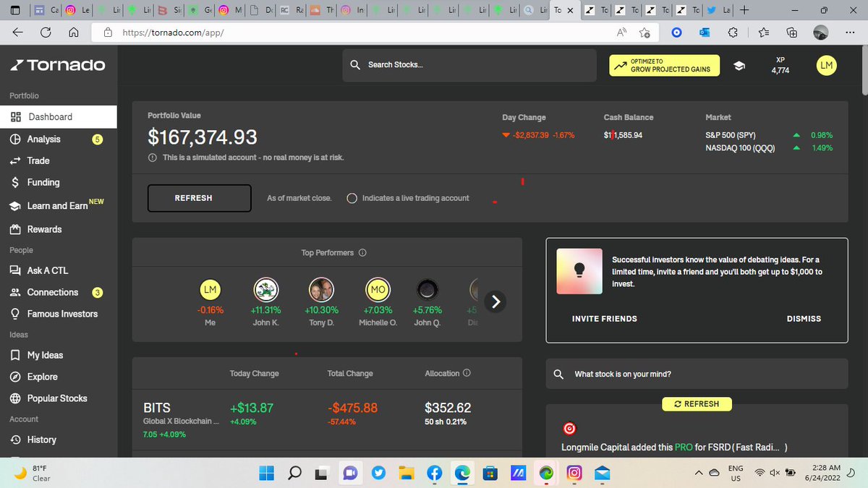
Task: Click the Search Stocks field
Action: pyautogui.click(x=469, y=65)
